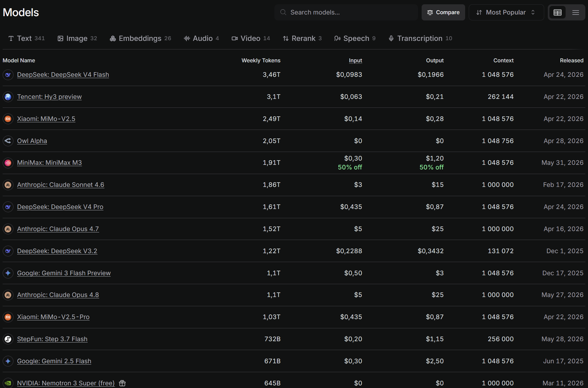588x388 pixels.
Task: Select the Transcription models tab
Action: [x=420, y=39]
